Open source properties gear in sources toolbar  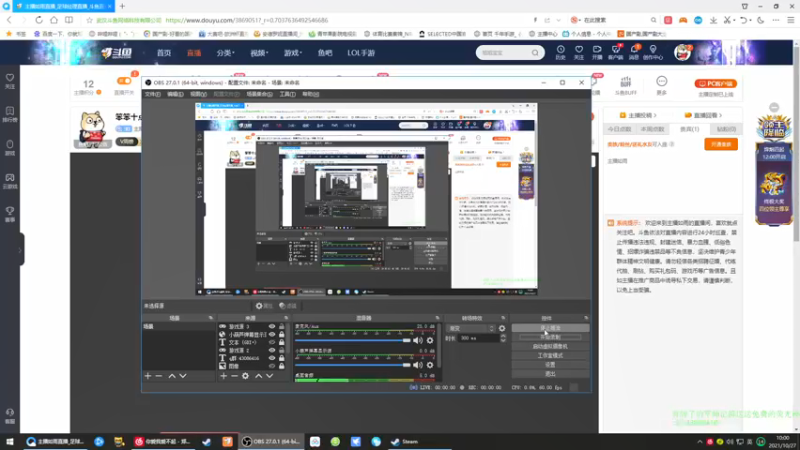[245, 376]
